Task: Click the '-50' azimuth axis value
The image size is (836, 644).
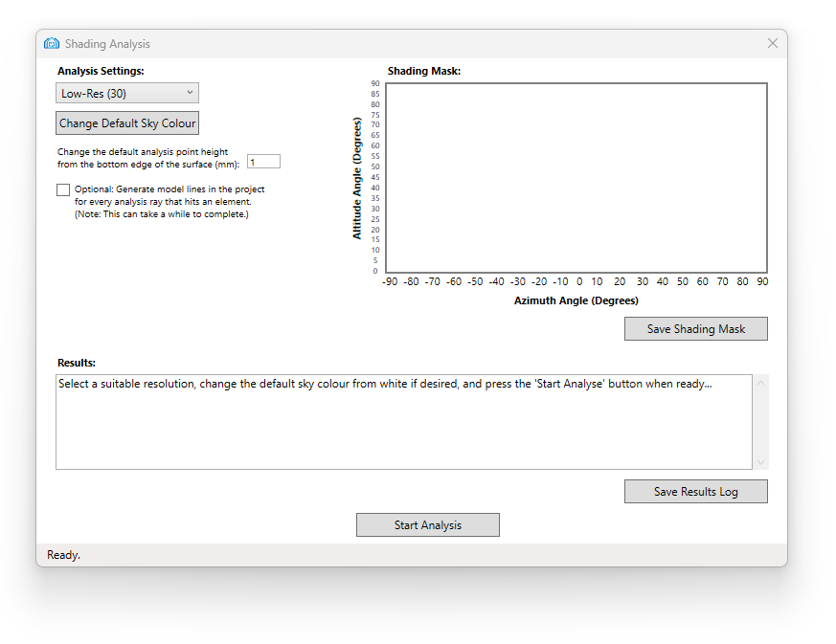Action: tap(475, 281)
